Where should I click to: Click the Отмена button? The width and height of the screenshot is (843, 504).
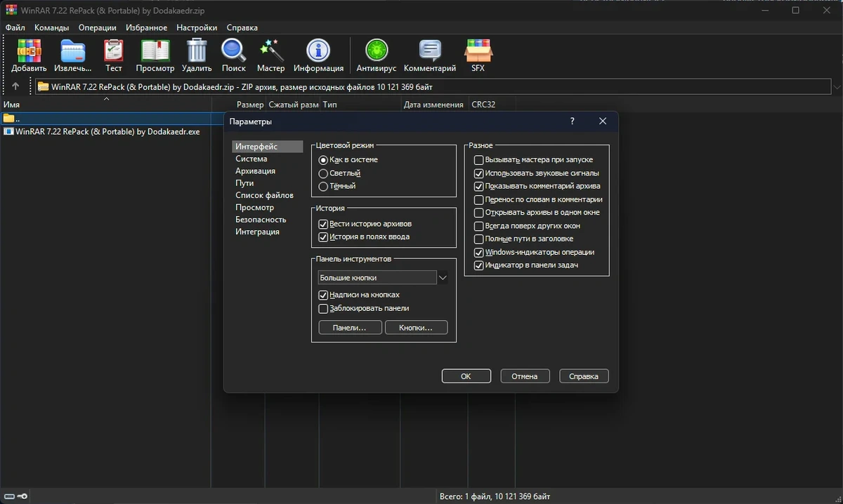pos(525,376)
